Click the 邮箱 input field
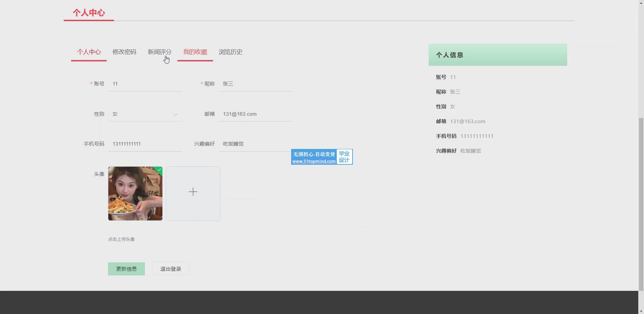This screenshot has height=314, width=644. tap(255, 114)
